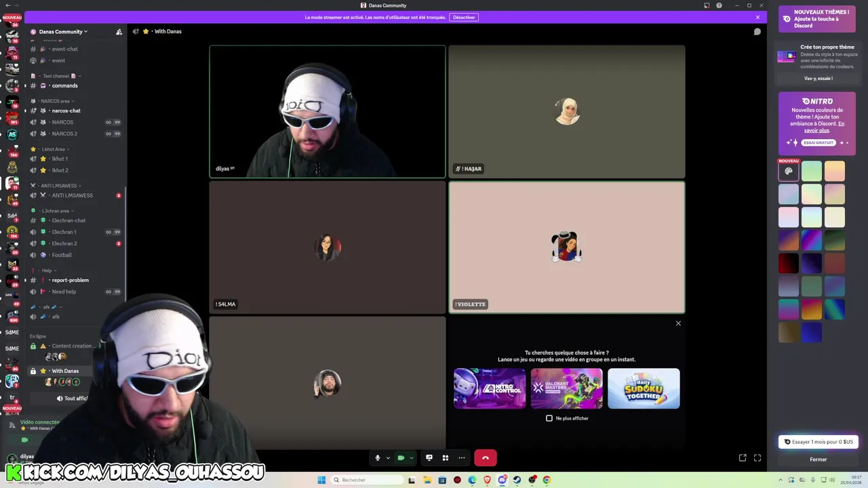Invite people to Danas Community icon
The height and width of the screenshot is (488, 868).
coord(119,31)
